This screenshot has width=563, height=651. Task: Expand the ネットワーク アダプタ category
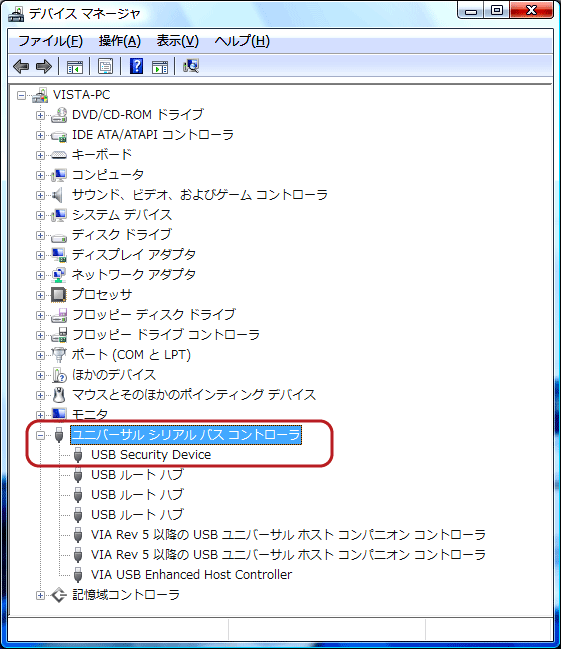pyautogui.click(x=40, y=275)
